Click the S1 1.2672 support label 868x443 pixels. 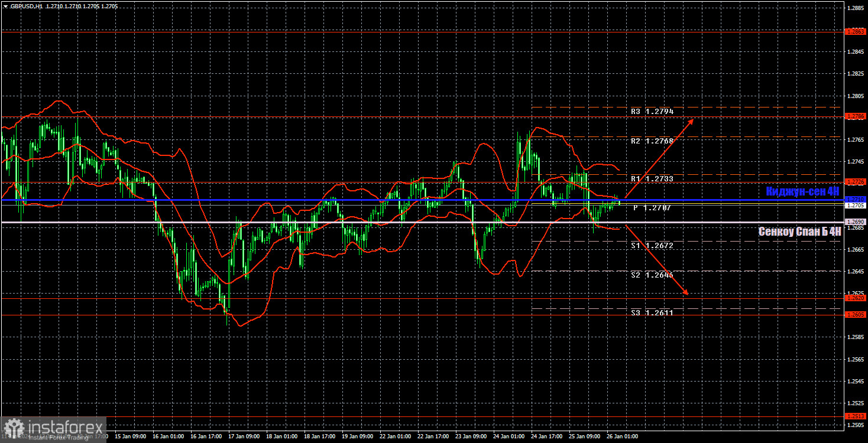pos(652,245)
